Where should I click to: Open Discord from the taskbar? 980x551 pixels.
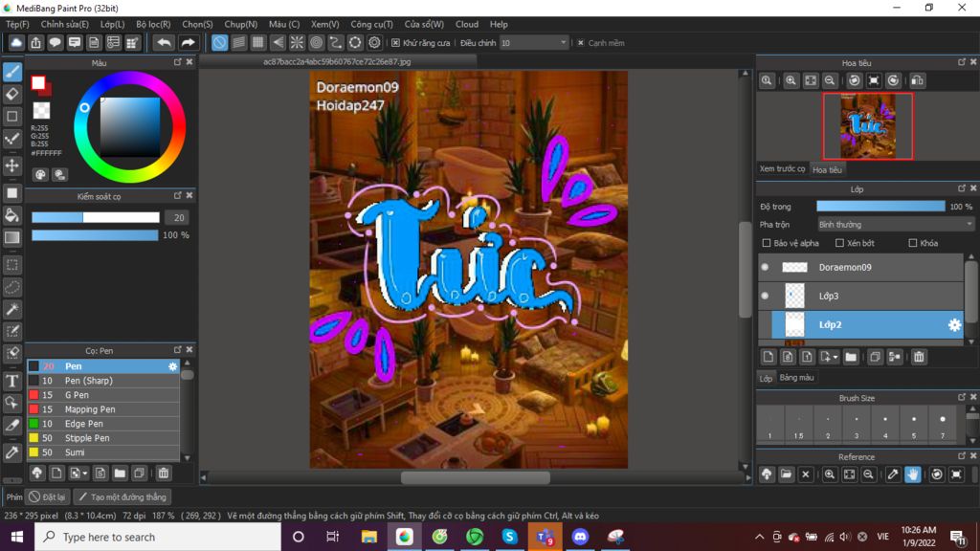(x=580, y=537)
